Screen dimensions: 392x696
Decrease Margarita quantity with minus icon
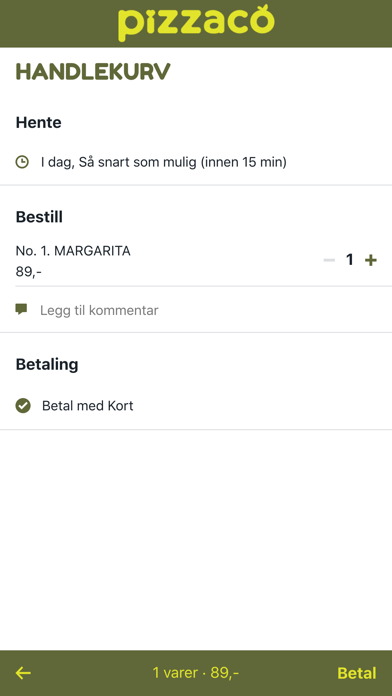click(x=329, y=260)
